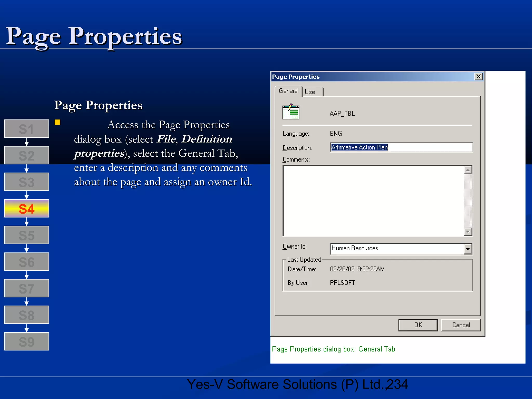Screen dimensions: 532x399
Task: Click the AAP_TBL page name text
Action: (x=342, y=114)
